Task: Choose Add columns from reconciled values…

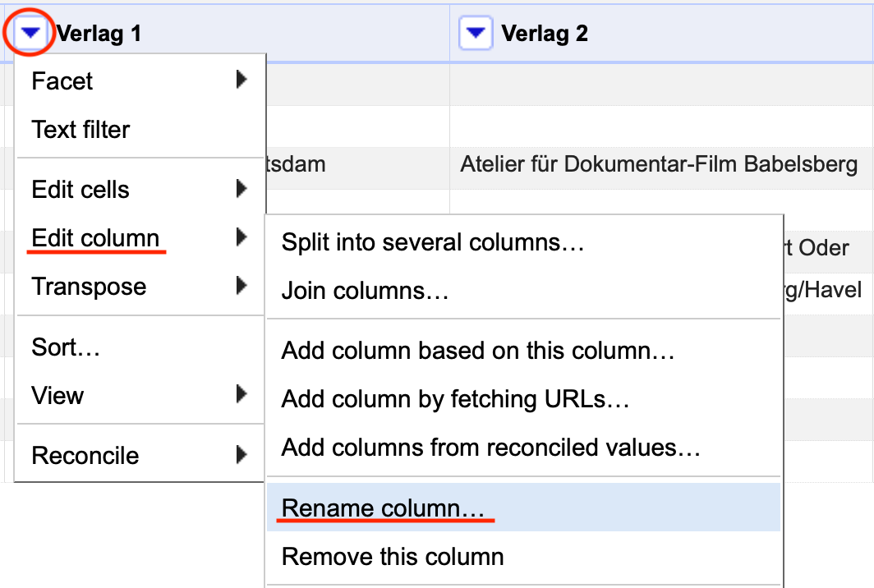Action: [x=490, y=448]
